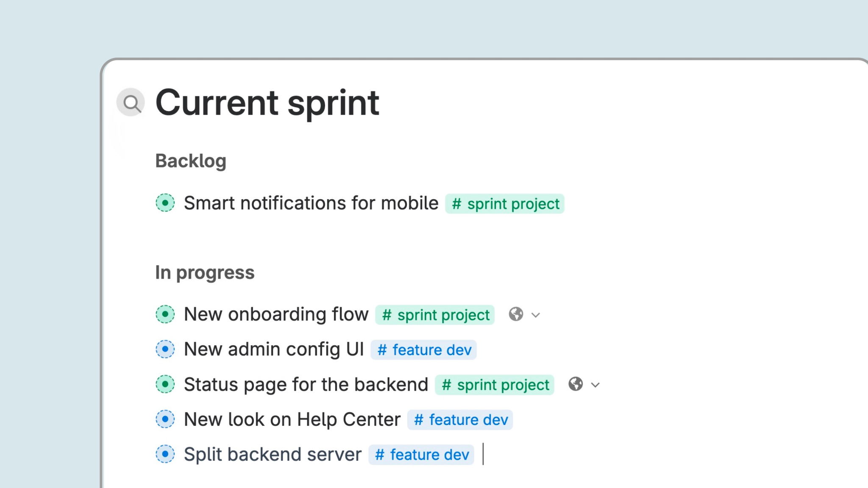Viewport: 868px width, 488px height.
Task: Click globe icon beside Status page for backend
Action: point(576,384)
